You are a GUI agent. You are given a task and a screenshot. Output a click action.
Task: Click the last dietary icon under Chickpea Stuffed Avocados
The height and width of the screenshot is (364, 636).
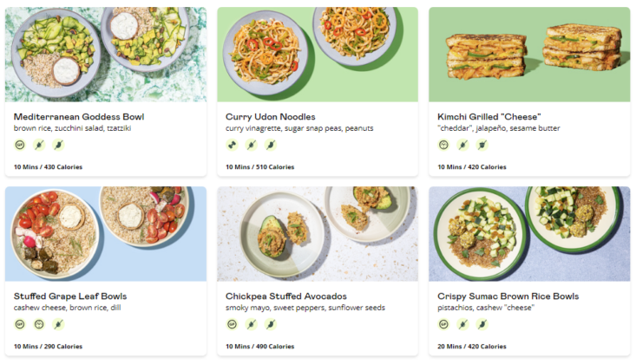click(x=271, y=324)
